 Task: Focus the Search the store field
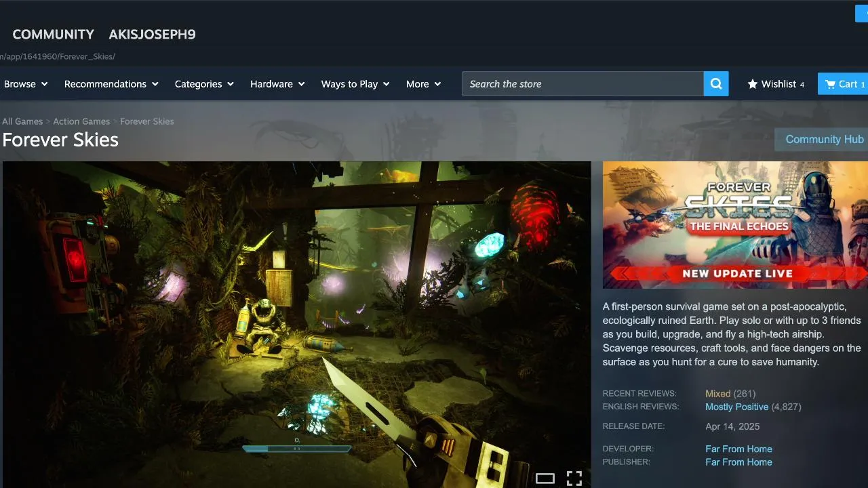tap(583, 84)
